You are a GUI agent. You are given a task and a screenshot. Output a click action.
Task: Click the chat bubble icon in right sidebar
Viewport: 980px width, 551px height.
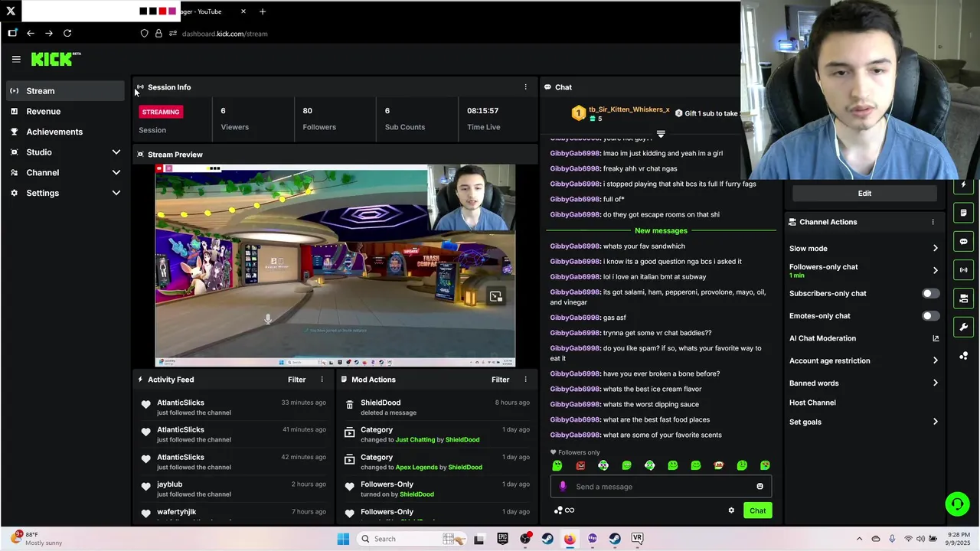(x=963, y=241)
